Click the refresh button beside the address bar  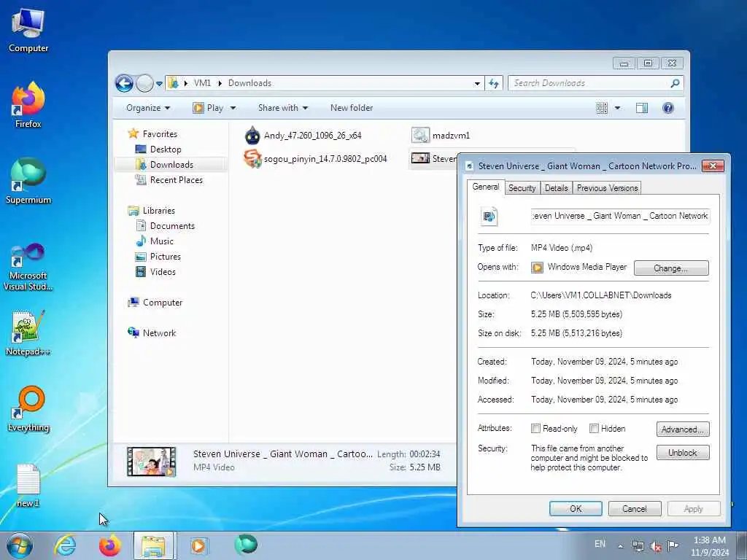494,83
